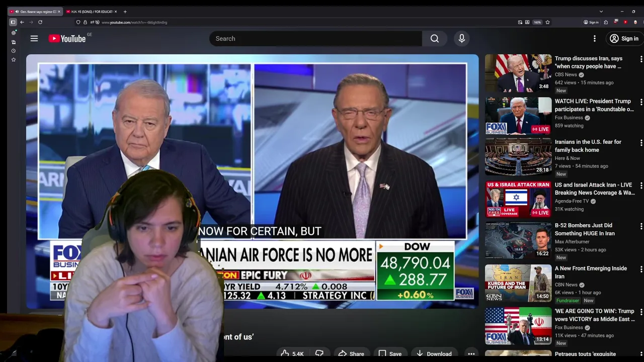Open the WE ARE GOING TO WIN Trump title
The image size is (644, 362).
(x=595, y=315)
